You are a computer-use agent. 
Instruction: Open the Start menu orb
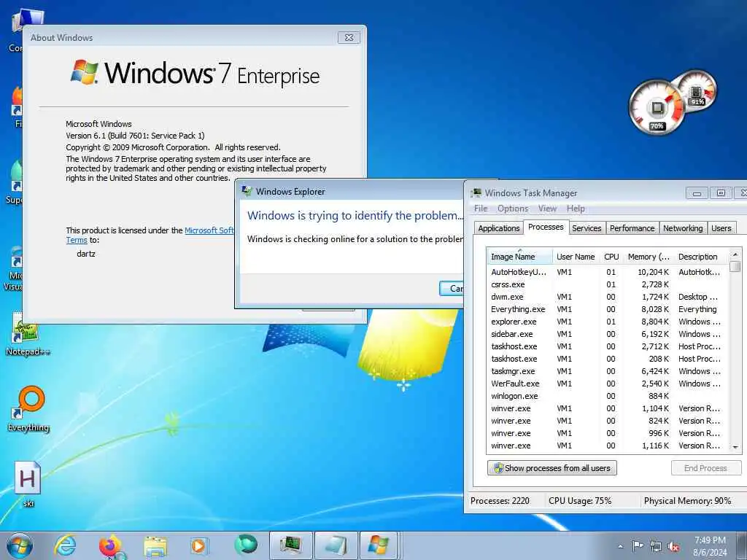point(20,545)
